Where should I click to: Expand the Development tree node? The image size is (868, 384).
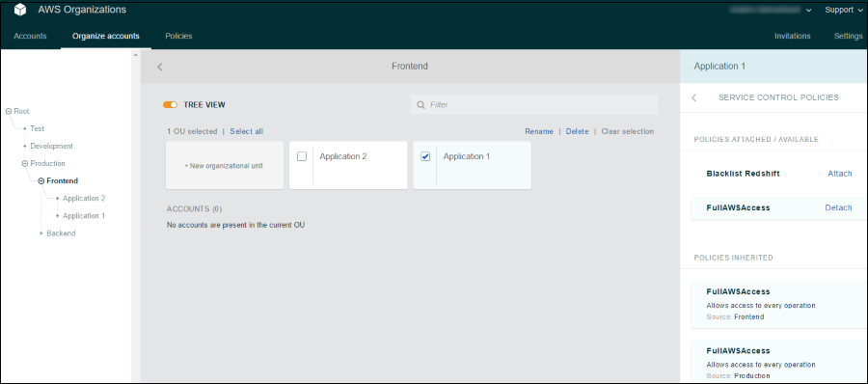[x=25, y=147]
